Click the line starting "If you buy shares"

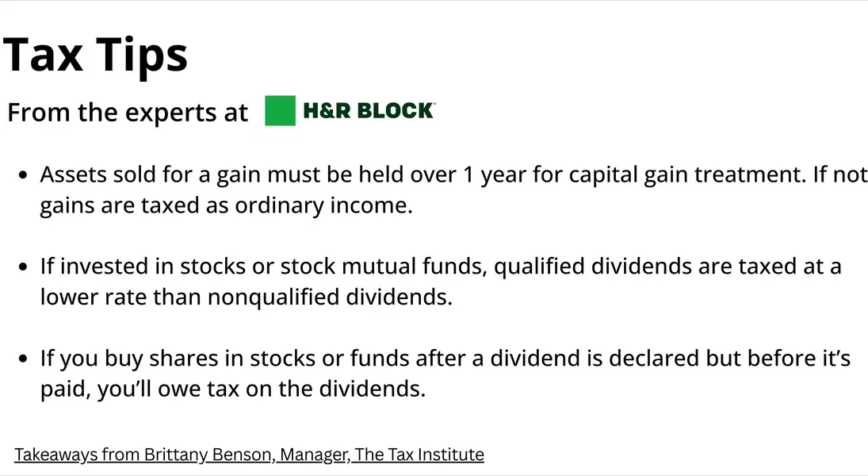click(x=445, y=359)
